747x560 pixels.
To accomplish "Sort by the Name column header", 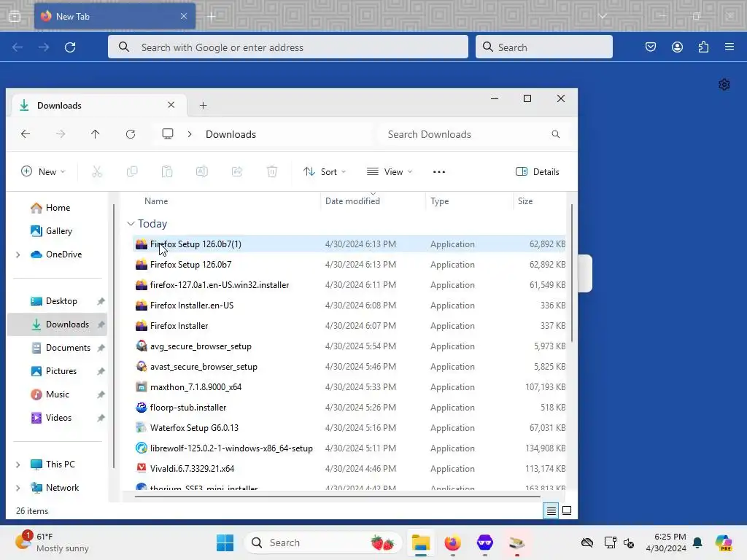I will pyautogui.click(x=156, y=201).
